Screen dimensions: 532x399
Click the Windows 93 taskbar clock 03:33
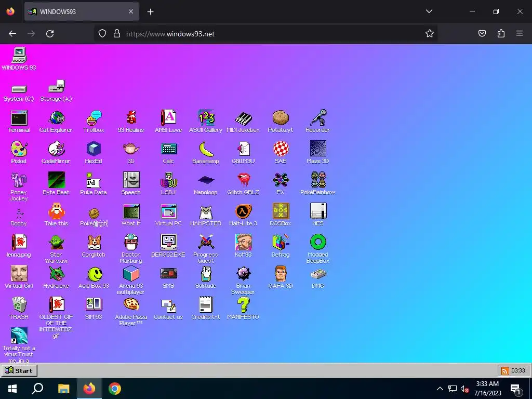518,370
